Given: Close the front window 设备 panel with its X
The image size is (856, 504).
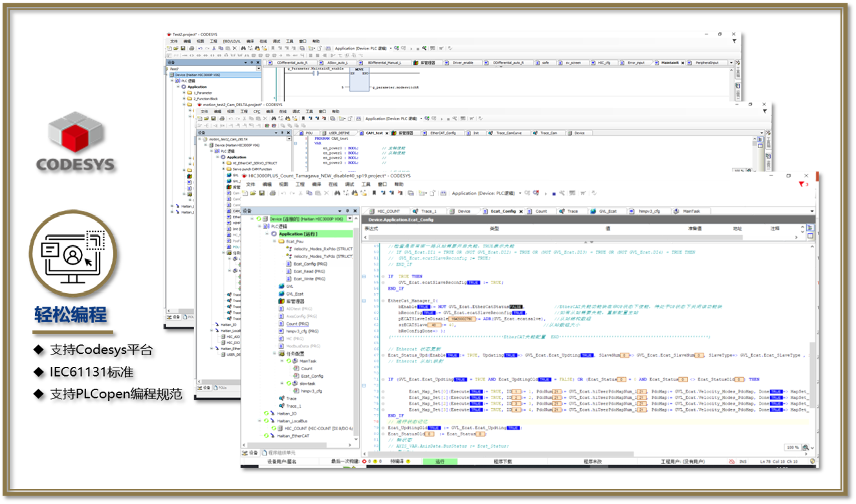Looking at the screenshot, I should tap(355, 211).
